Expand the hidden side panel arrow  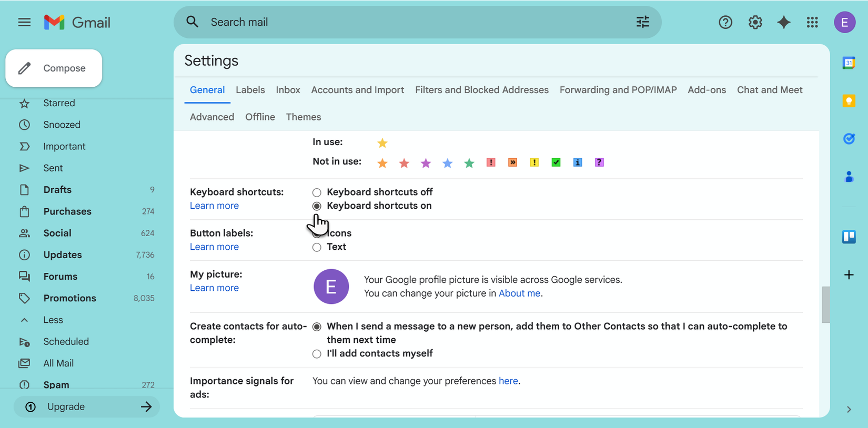849,409
